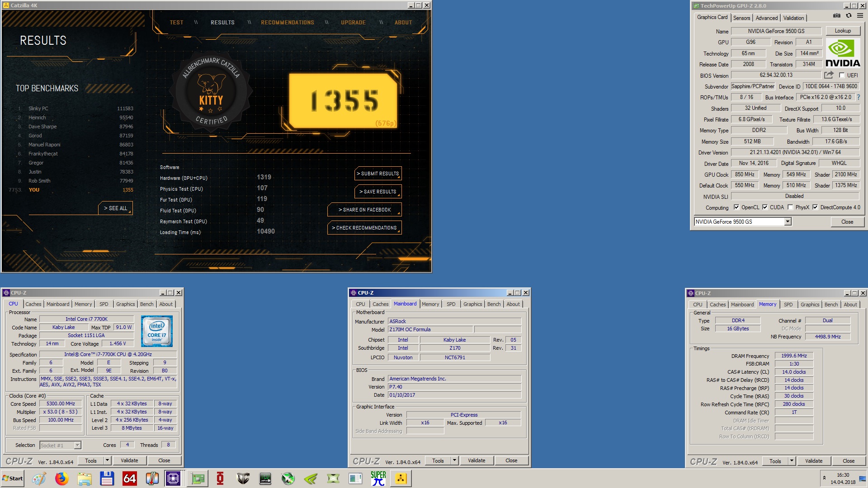Viewport: 868px width, 488px height.
Task: Click the GPU-Z Close button
Action: 847,222
